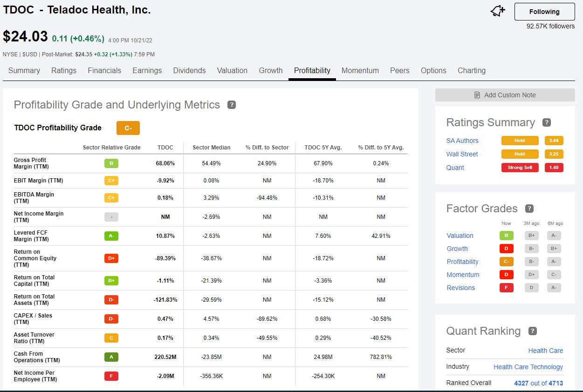Open the Health Care sector link

[x=546, y=351]
